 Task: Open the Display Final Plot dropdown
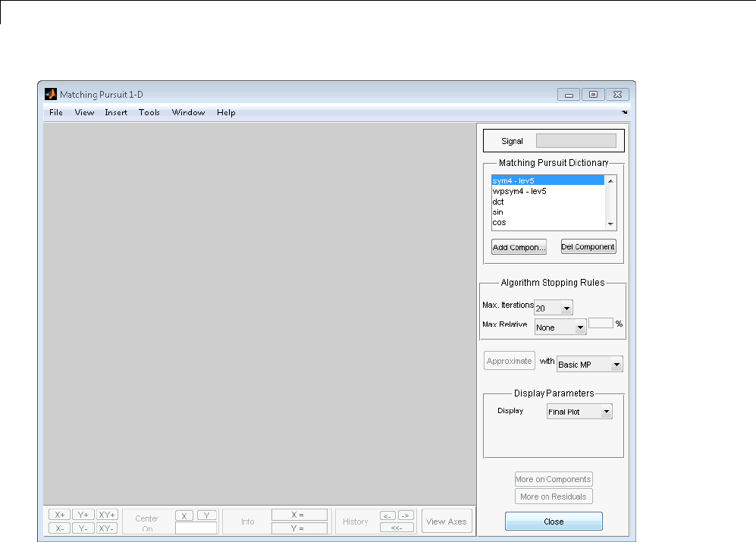coord(579,412)
